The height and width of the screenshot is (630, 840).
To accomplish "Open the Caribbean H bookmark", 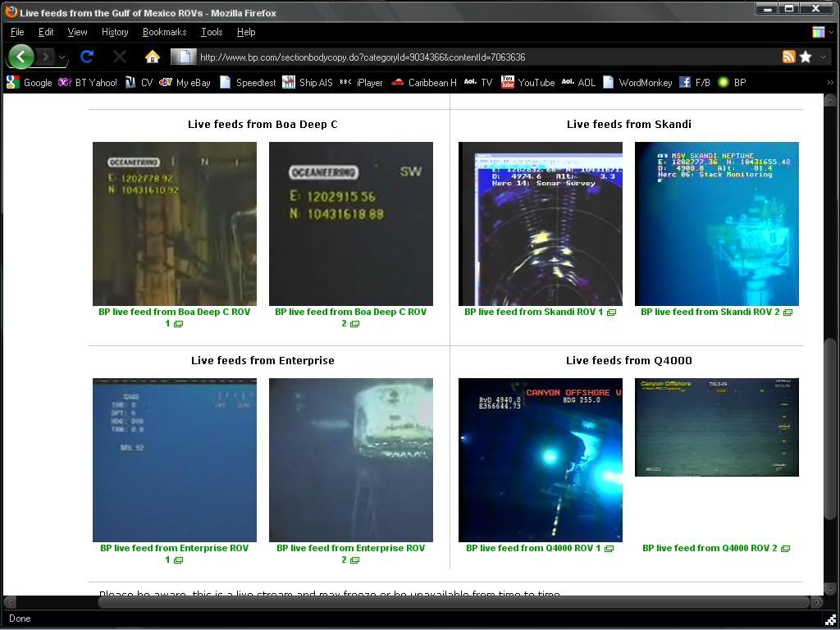I will [424, 83].
